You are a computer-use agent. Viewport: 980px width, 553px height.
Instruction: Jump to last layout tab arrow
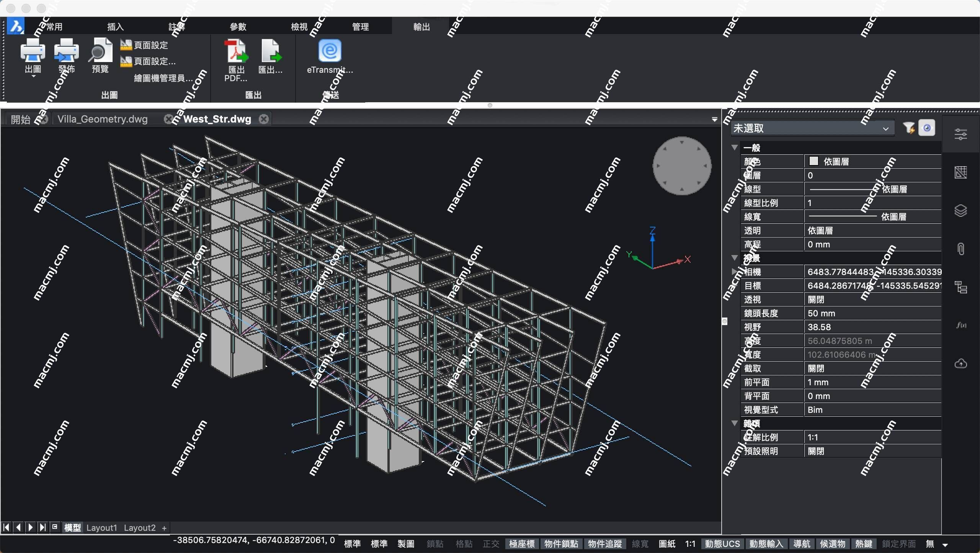(43, 527)
